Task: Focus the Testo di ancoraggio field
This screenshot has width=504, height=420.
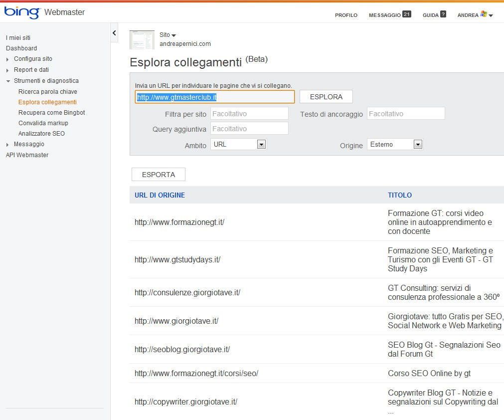Action: [406, 114]
